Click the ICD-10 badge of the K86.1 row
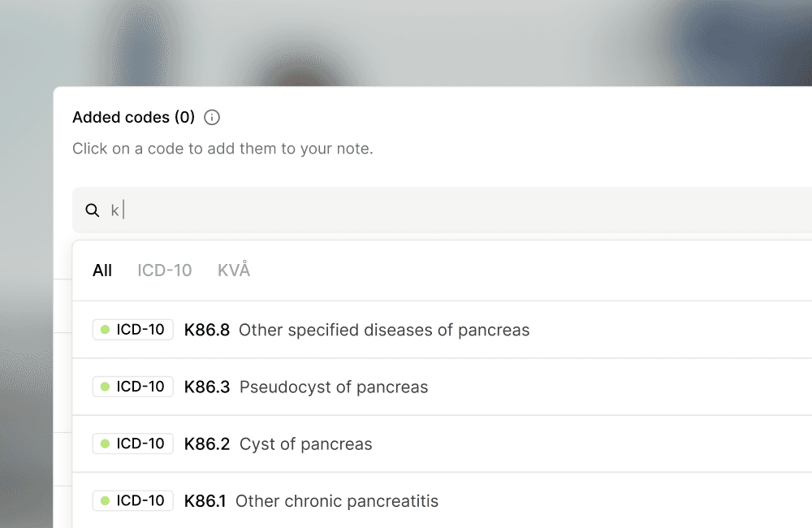 click(x=133, y=500)
